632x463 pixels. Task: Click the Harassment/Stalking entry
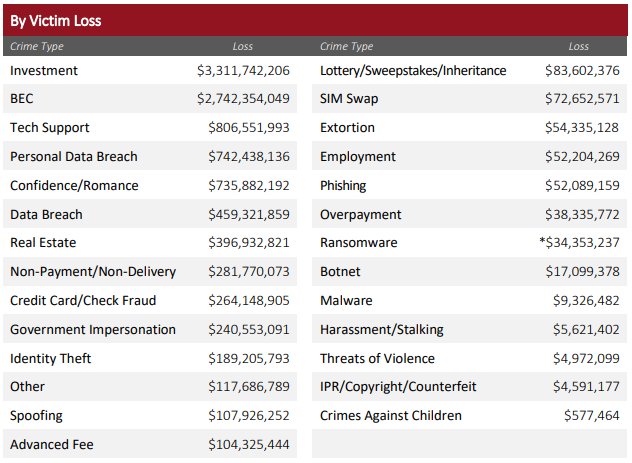pyautogui.click(x=382, y=330)
